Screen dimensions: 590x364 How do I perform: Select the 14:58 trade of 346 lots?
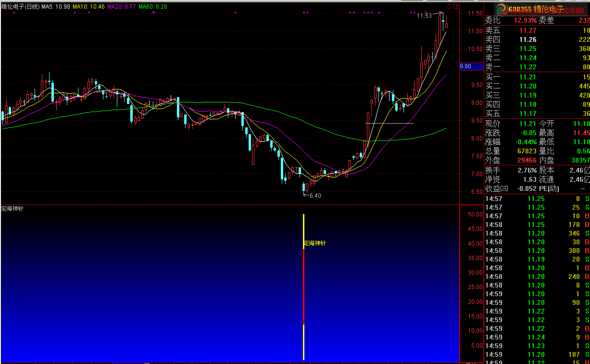(537, 233)
